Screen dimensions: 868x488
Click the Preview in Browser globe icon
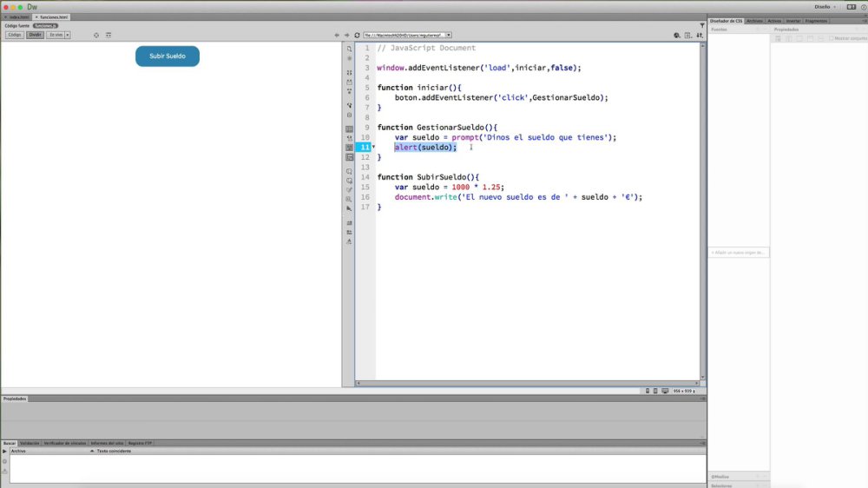click(676, 35)
